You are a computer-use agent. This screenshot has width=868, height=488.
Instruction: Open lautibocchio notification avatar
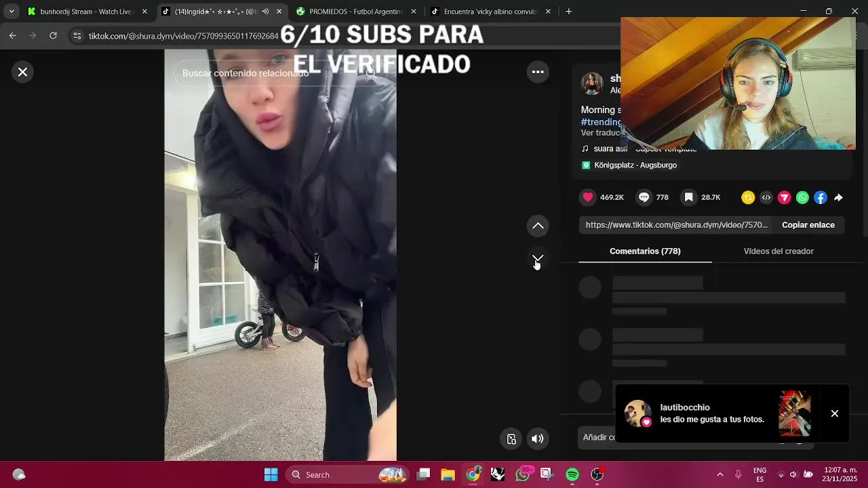(637, 413)
